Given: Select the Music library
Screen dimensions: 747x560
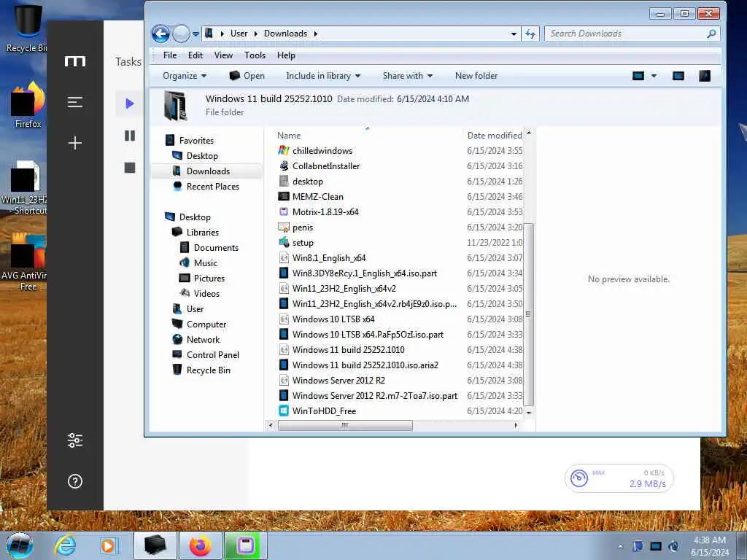Looking at the screenshot, I should coord(205,262).
